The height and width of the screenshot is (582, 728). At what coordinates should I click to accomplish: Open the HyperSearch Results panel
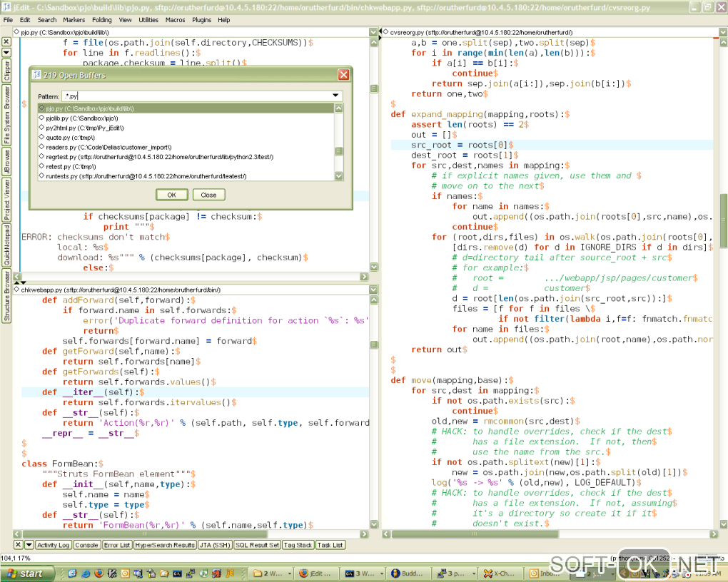(x=165, y=545)
